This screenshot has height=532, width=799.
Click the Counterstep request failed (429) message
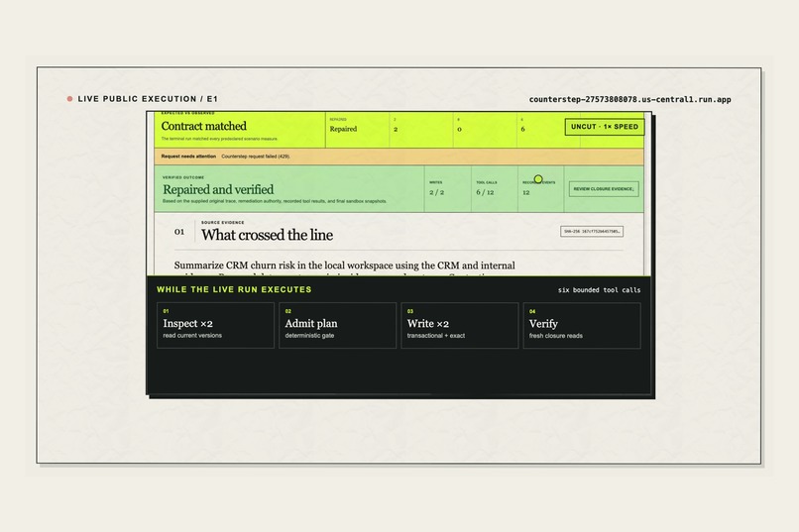tap(256, 157)
